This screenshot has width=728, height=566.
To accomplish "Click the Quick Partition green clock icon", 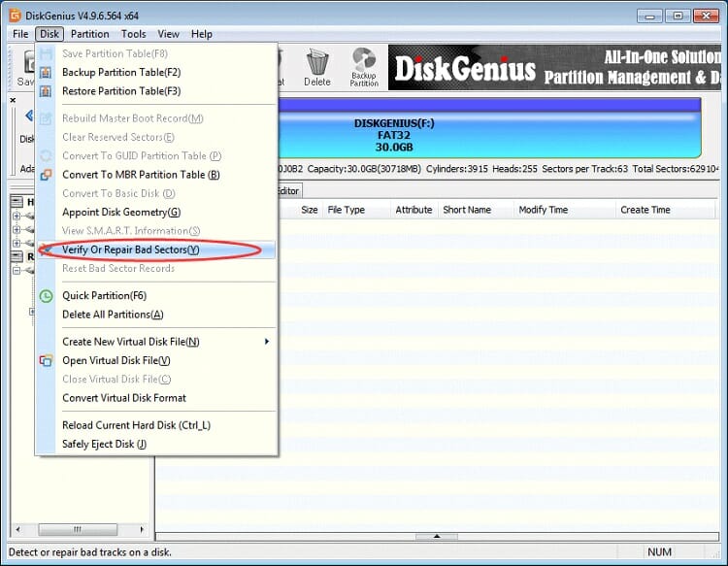I will pos(46,296).
